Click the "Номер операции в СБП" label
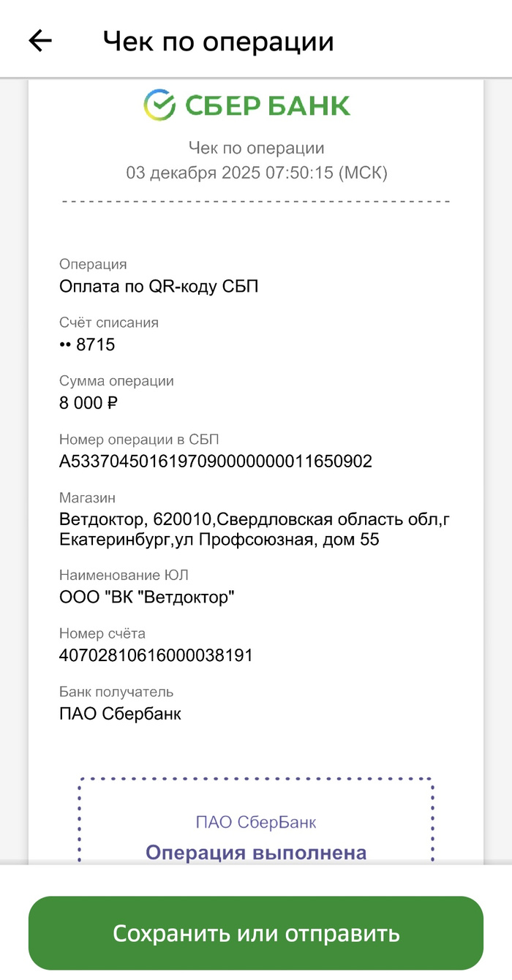512x980 pixels. pos(139,440)
